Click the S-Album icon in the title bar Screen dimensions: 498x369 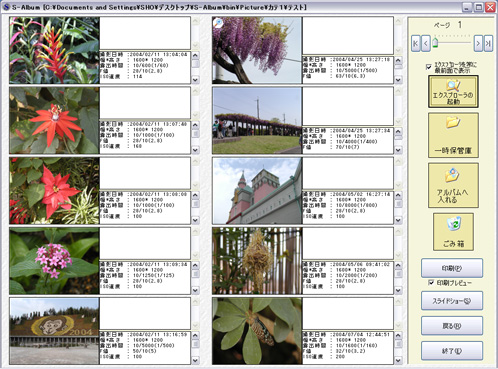6,7
